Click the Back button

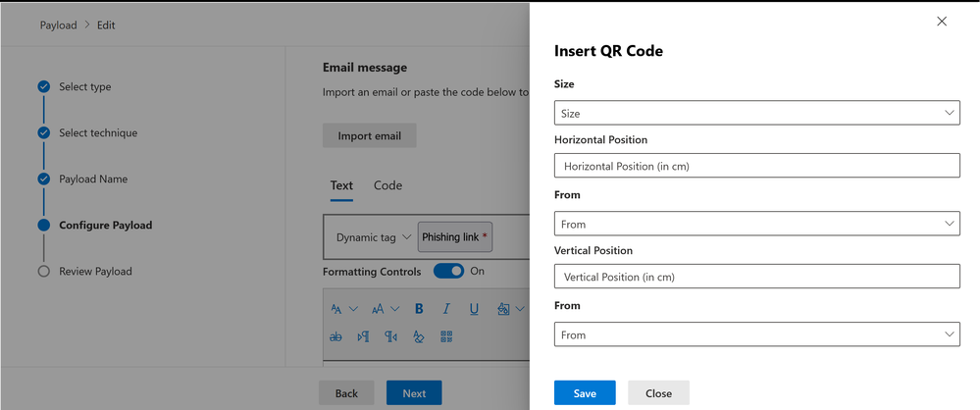click(346, 393)
